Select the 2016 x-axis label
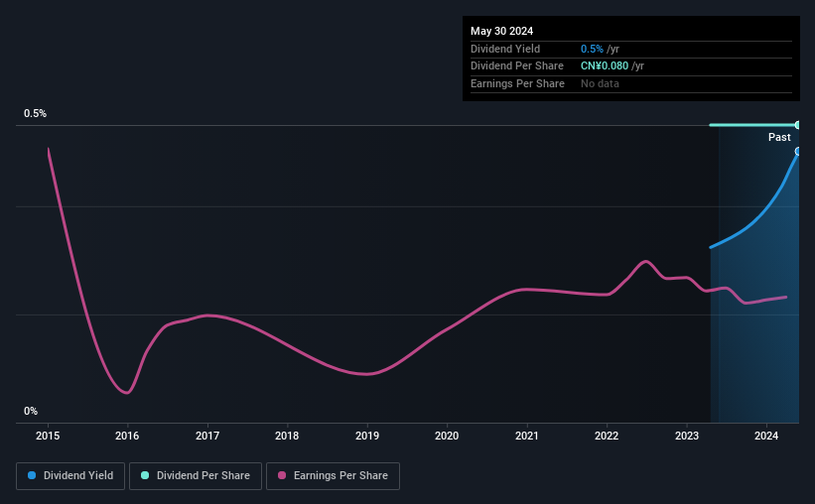Viewport: 815px width, 504px height. pos(127,435)
